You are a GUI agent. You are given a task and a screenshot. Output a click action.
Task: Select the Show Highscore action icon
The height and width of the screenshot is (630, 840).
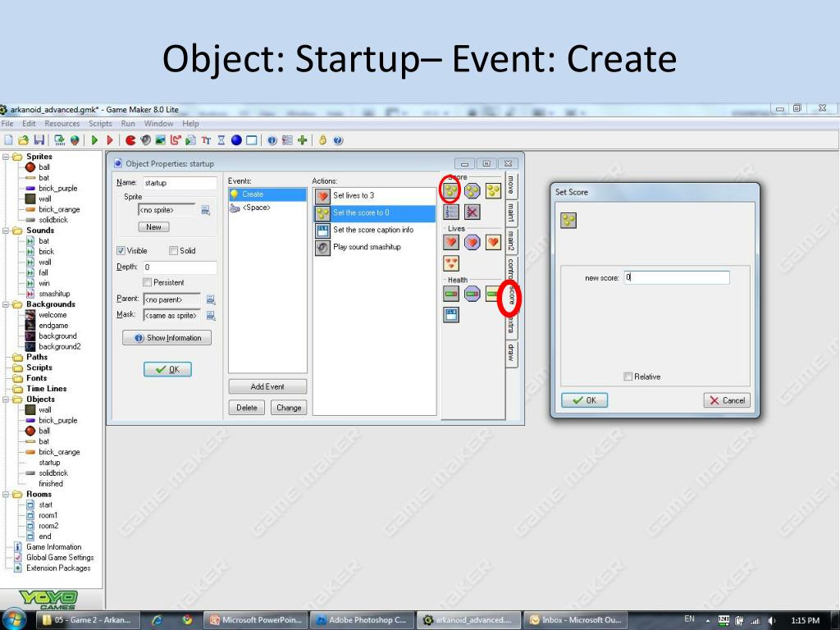(x=451, y=212)
